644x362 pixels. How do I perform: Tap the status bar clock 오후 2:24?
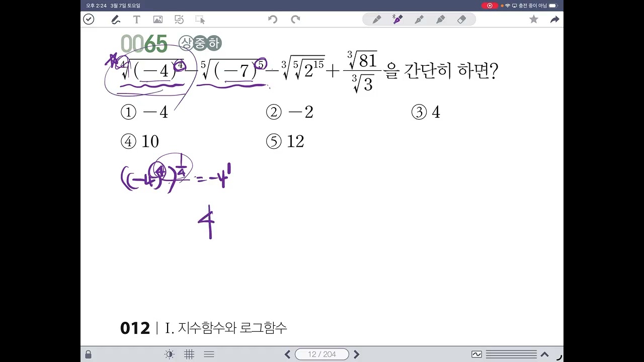point(96,6)
